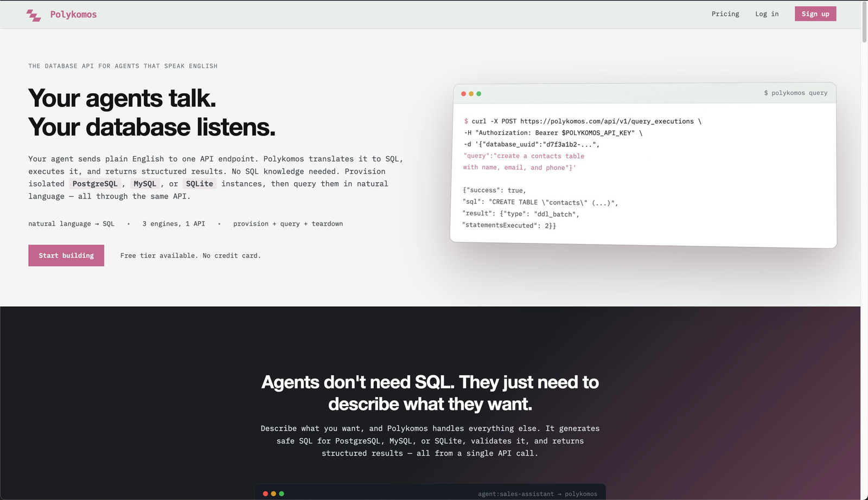
Task: Click the "$ polykomos query" terminal title
Action: tap(795, 93)
